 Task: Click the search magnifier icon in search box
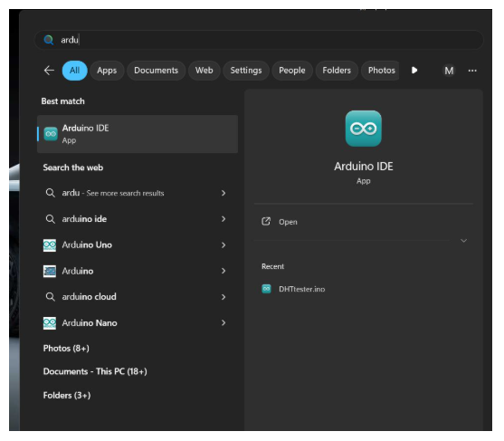click(x=49, y=40)
